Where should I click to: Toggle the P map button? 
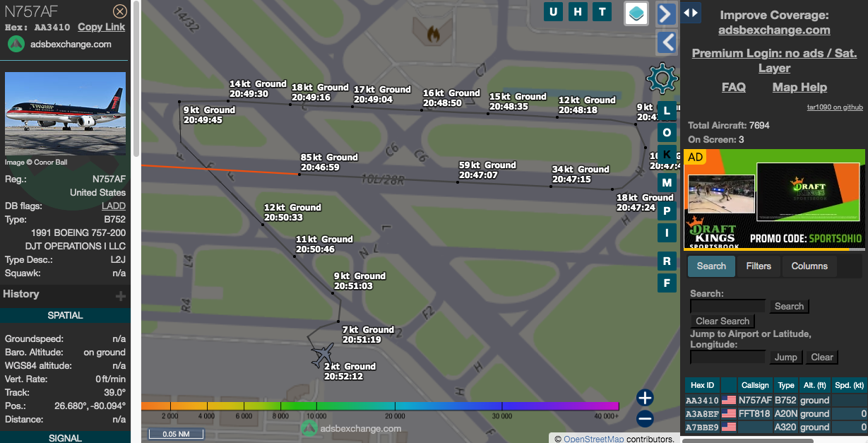667,211
